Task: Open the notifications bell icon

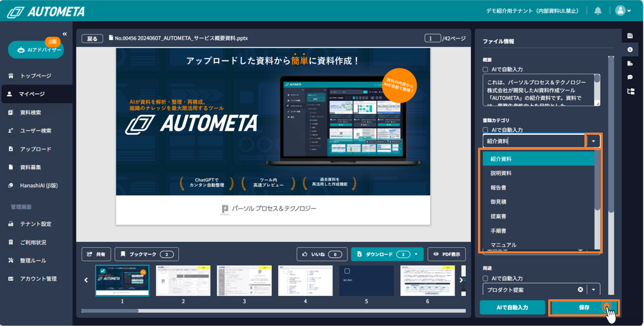Action: [598, 11]
